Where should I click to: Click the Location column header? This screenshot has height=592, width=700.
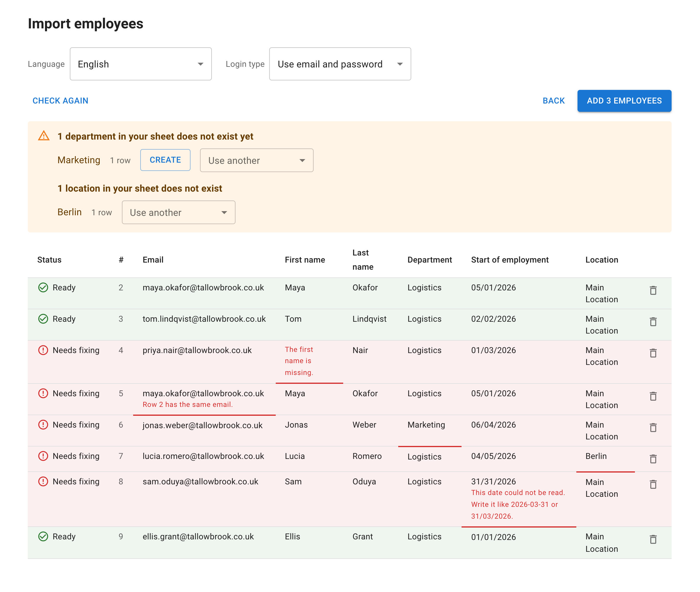(x=602, y=259)
